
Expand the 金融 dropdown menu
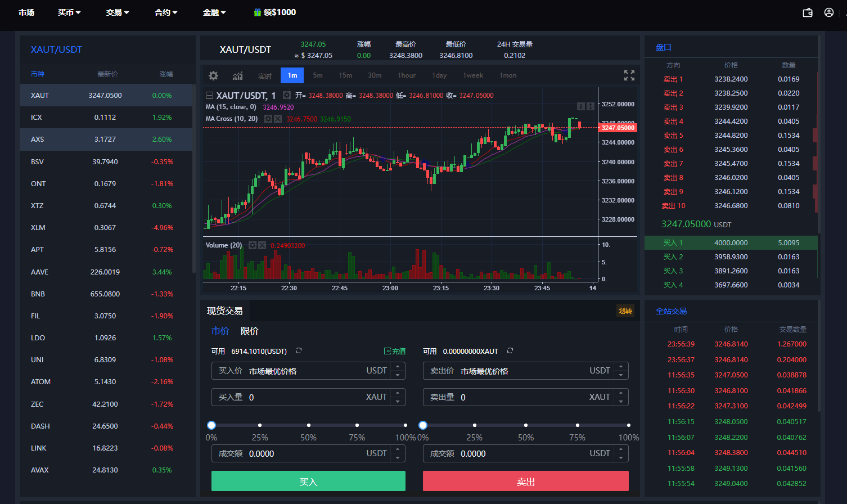(214, 12)
